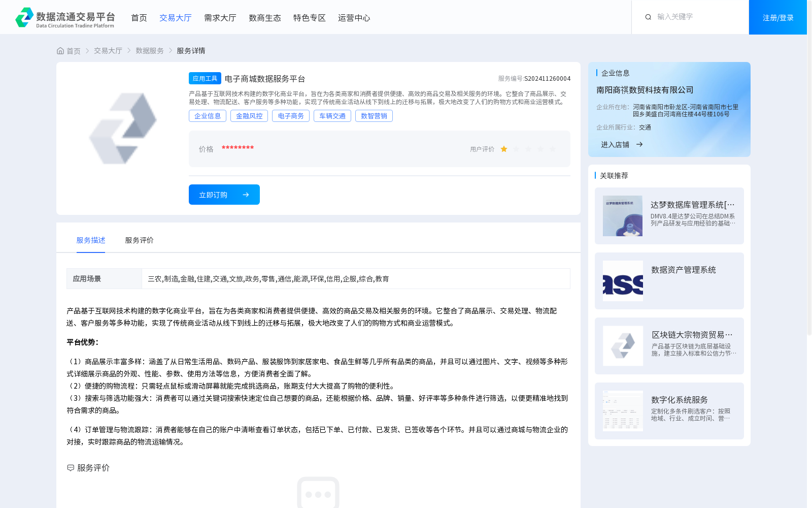This screenshot has height=508, width=812.
Task: Select the 电子商务 tag
Action: [x=291, y=116]
